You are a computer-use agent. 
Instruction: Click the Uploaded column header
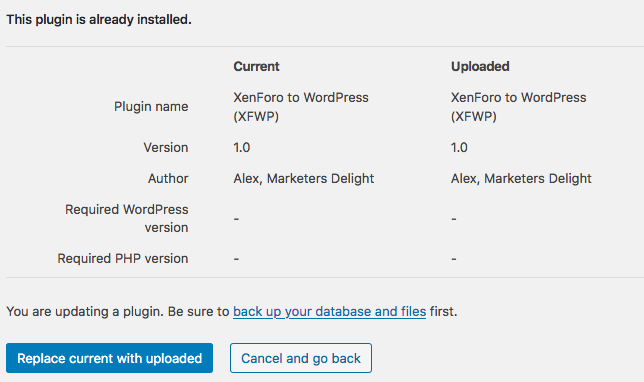pyautogui.click(x=480, y=66)
